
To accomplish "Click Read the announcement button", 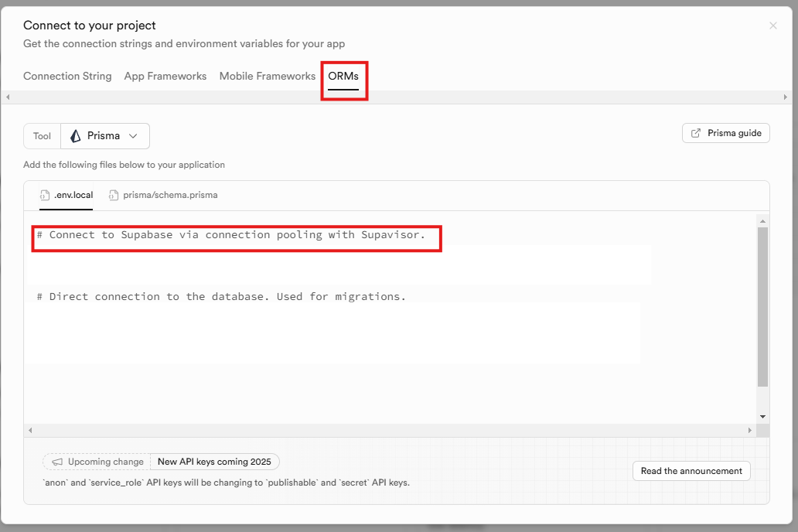I will [691, 471].
